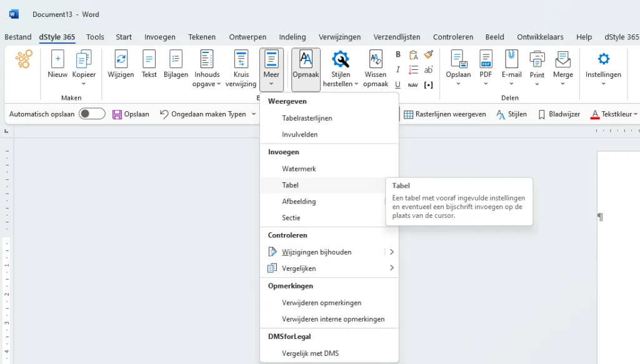Open Stijlen from quick access toolbar
This screenshot has width=640, height=364.
point(511,114)
